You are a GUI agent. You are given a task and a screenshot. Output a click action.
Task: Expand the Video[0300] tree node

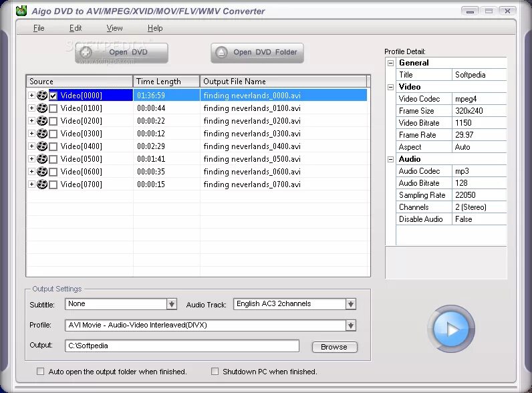[x=31, y=134]
